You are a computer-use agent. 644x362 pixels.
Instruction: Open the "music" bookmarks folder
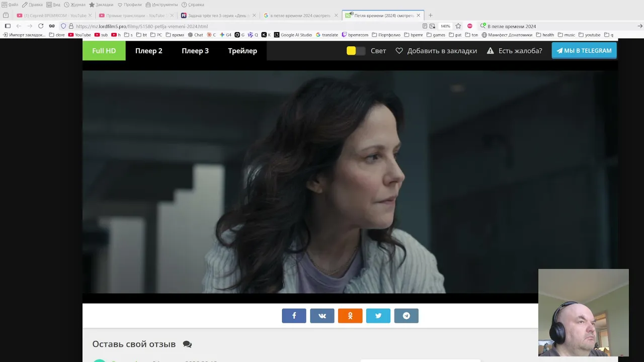(567, 35)
